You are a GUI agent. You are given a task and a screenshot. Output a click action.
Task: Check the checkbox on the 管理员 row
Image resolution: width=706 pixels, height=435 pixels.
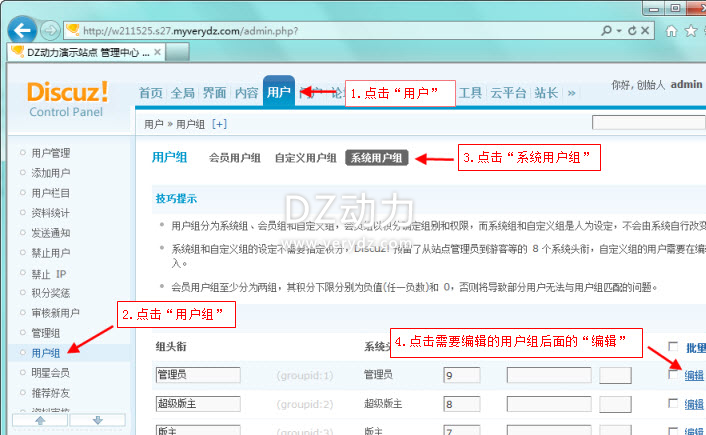[673, 375]
